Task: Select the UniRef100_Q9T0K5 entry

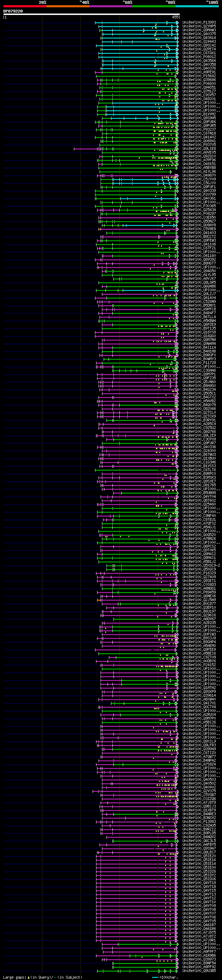Action: [199, 550]
